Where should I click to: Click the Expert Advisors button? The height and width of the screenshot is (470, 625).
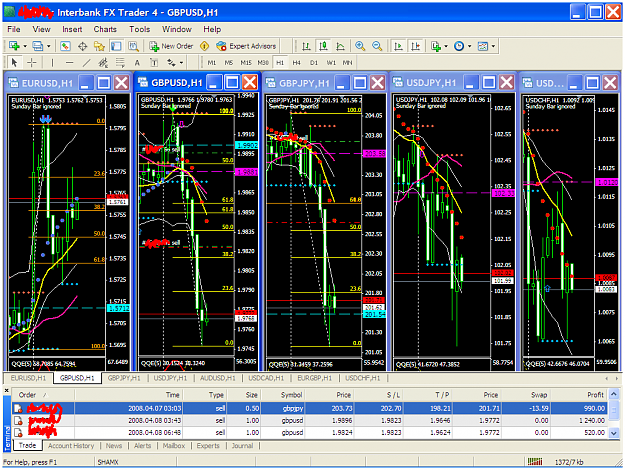246,46
